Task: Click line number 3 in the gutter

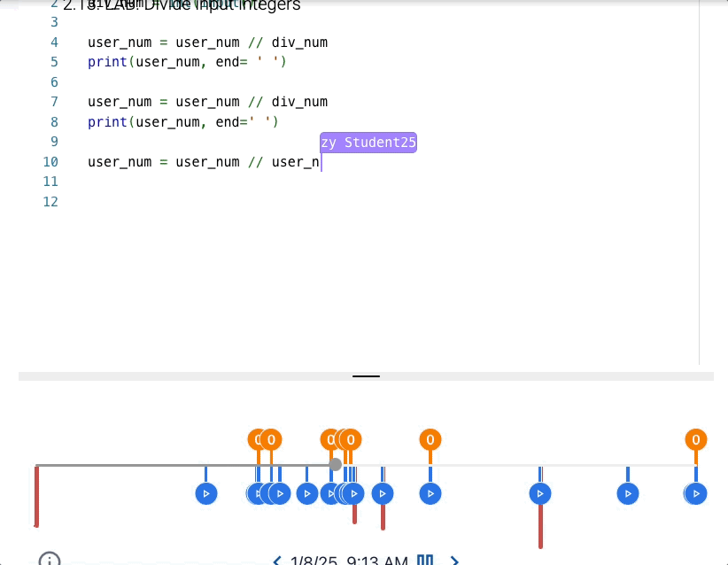Action: click(x=54, y=22)
